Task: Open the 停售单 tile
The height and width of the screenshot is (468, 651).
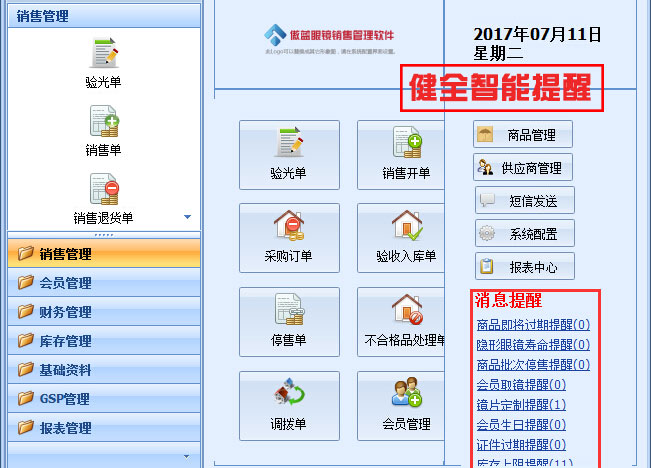Action: (289, 321)
